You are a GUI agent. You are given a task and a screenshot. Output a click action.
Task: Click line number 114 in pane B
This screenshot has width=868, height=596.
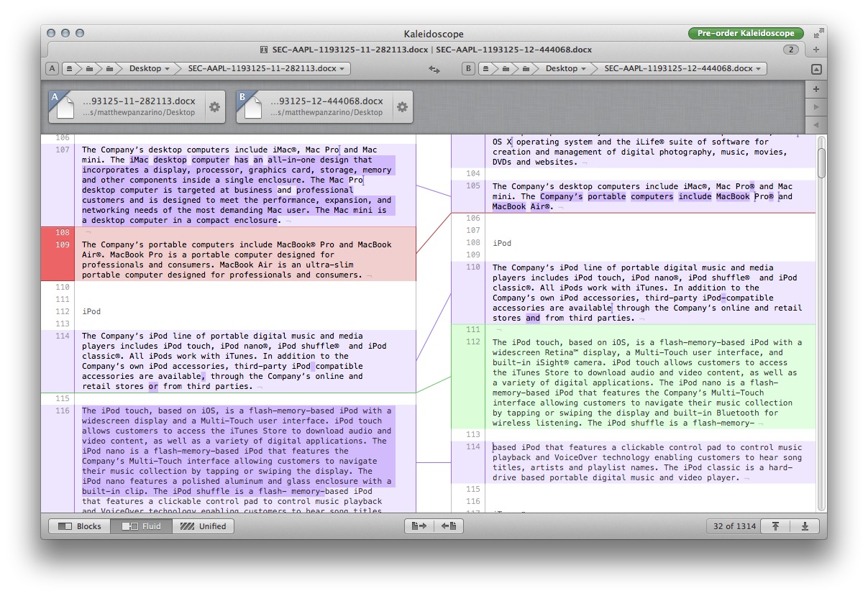(x=472, y=446)
